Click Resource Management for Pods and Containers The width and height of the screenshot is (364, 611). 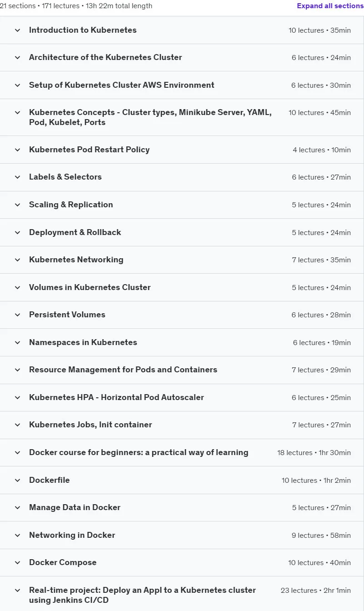point(123,370)
